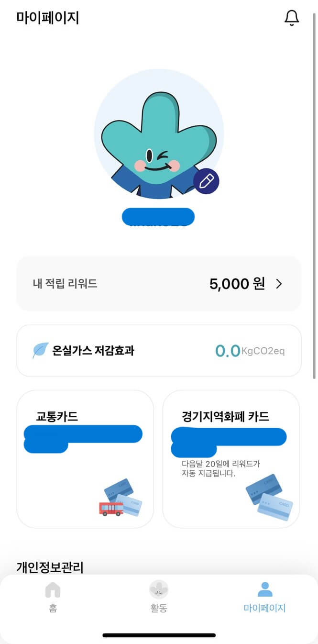Image resolution: width=318 pixels, height=644 pixels.
Task: Switch to the 홈 tab
Action: tap(53, 597)
